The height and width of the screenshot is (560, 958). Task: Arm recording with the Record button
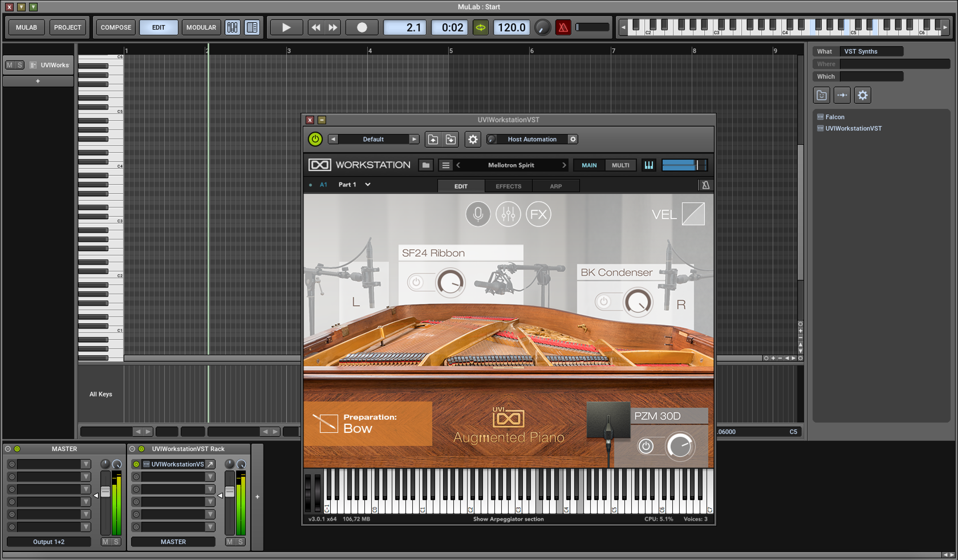[362, 27]
